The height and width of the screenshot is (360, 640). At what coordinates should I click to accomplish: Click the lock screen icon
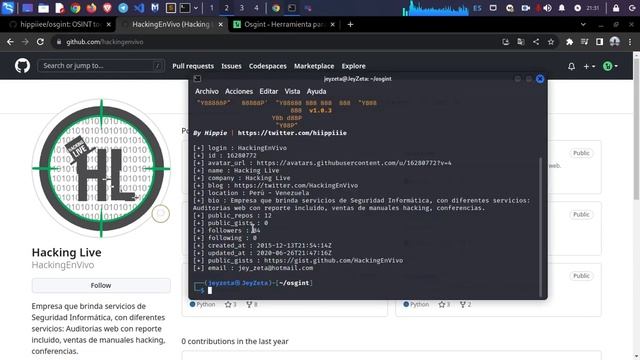pyautogui.click(x=616, y=8)
